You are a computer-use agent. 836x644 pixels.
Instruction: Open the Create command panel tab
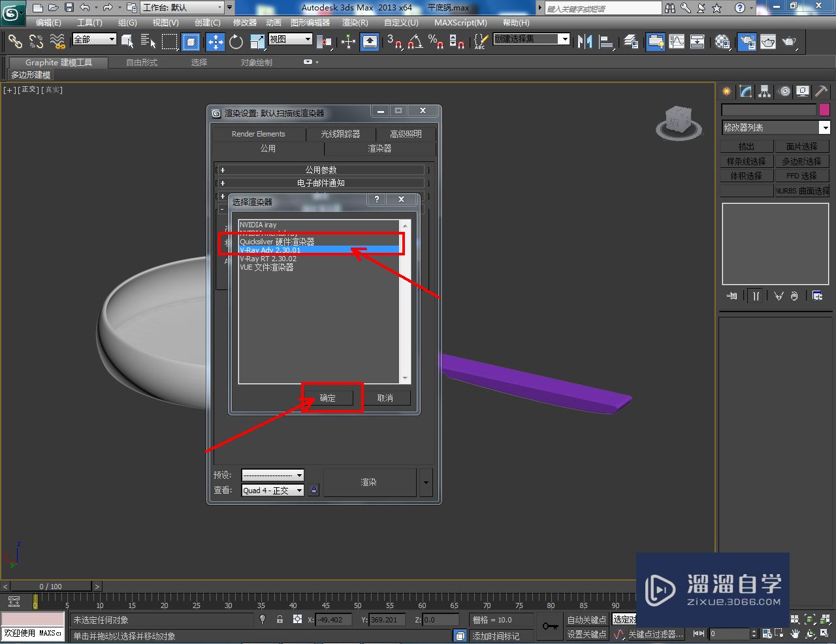point(727,91)
